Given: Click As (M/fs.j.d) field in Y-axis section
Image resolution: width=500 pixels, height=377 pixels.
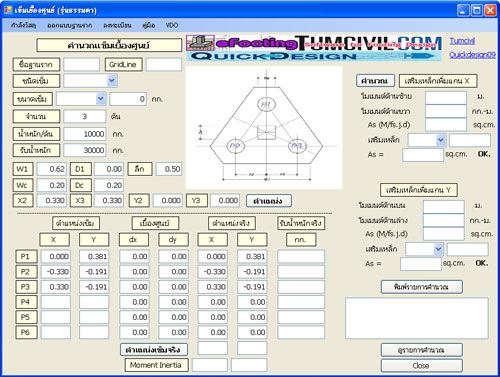Looking at the screenshot, I should [x=444, y=234].
